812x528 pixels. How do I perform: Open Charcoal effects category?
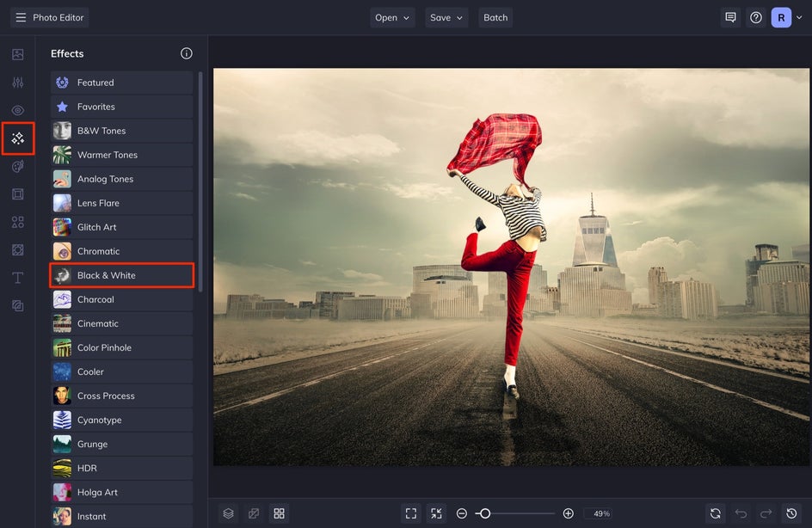[x=121, y=299]
